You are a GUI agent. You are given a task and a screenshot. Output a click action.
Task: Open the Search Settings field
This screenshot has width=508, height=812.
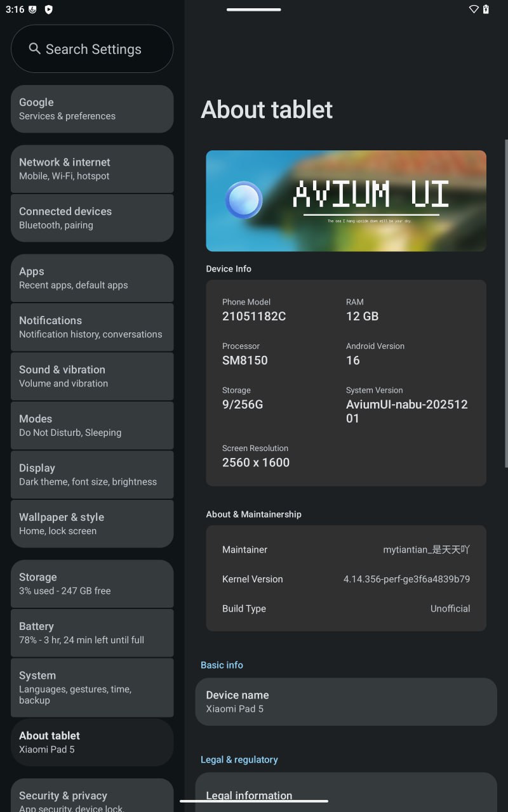click(92, 49)
